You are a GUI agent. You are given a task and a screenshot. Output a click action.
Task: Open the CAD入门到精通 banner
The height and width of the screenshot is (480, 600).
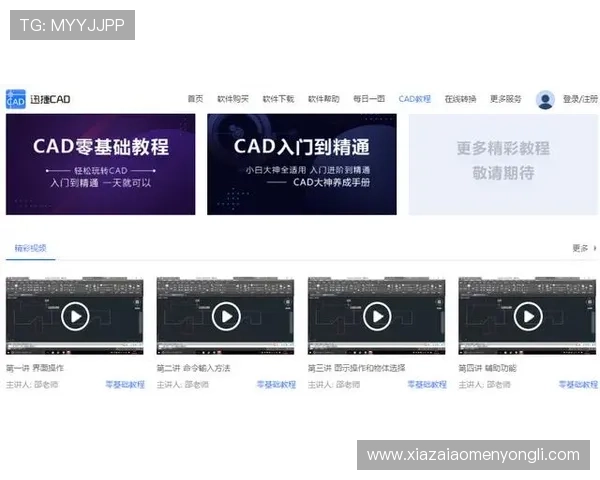coord(302,164)
